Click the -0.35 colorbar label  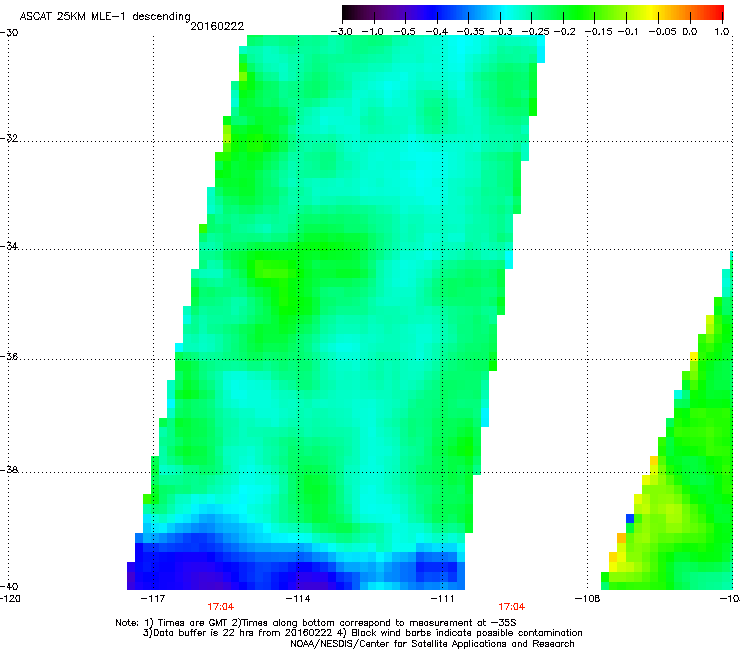[x=471, y=32]
